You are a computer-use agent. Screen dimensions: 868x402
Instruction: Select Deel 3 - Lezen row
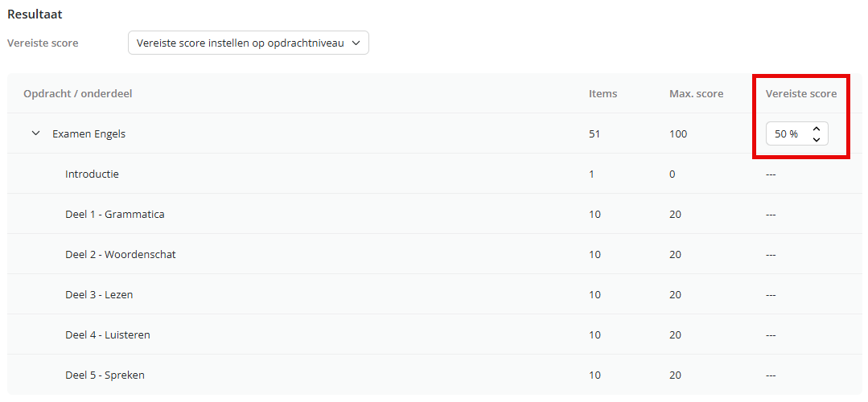tap(434, 294)
